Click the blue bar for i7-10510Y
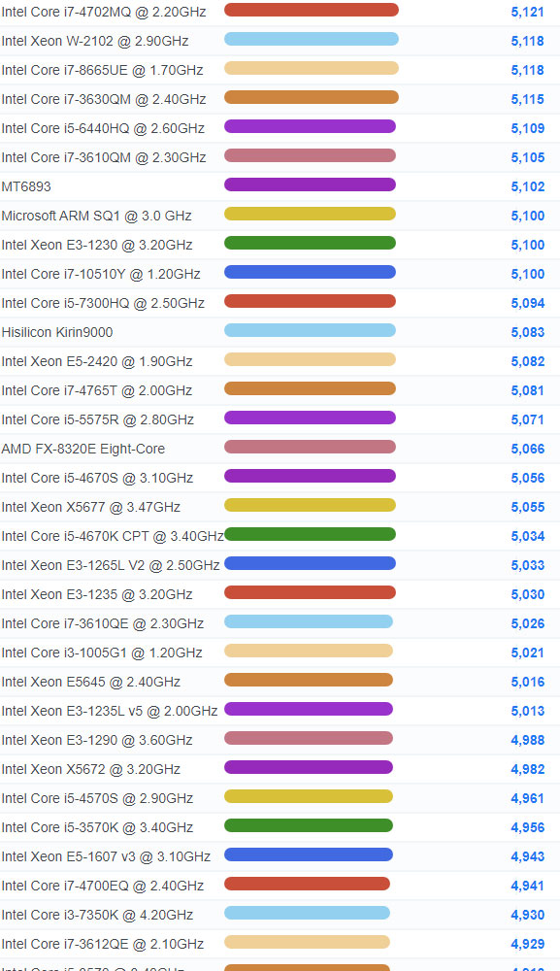The image size is (560, 971). pos(310,272)
